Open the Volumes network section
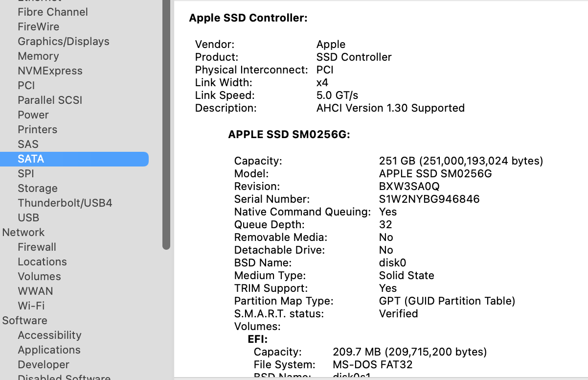Screen dimensions: 588x380 click(x=39, y=276)
